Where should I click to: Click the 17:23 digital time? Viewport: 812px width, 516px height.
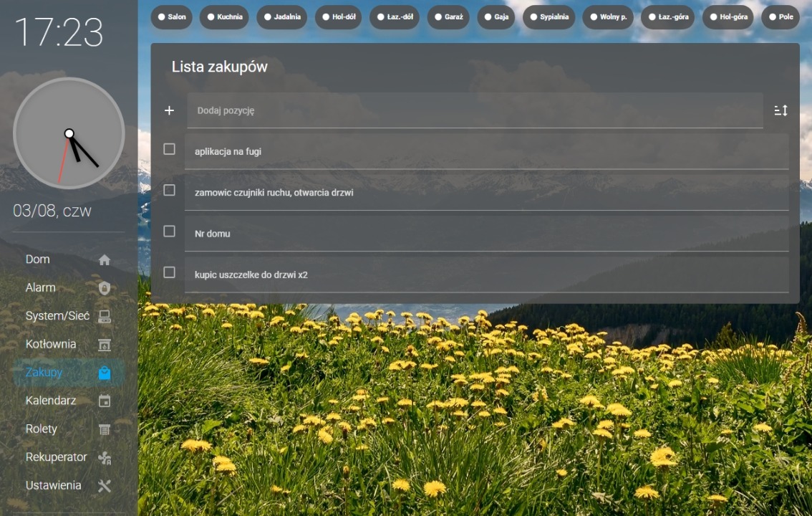tap(59, 32)
